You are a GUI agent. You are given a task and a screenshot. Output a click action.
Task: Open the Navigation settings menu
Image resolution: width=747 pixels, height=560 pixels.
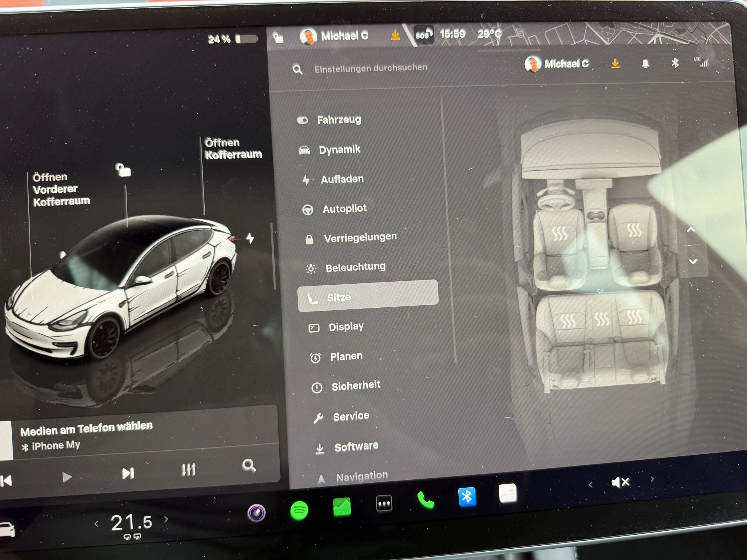(353, 476)
